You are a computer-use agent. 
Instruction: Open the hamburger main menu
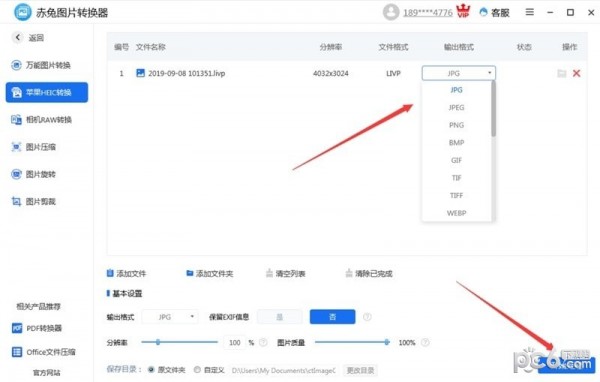click(530, 12)
